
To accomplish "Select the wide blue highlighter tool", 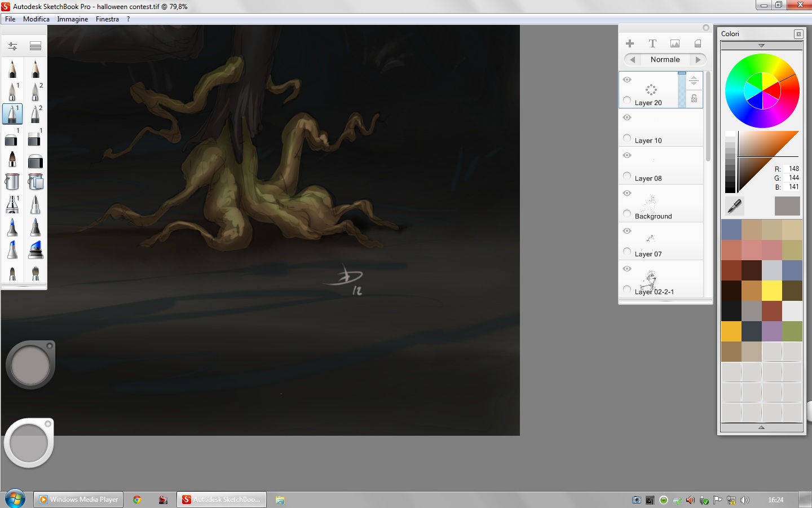I will [36, 249].
